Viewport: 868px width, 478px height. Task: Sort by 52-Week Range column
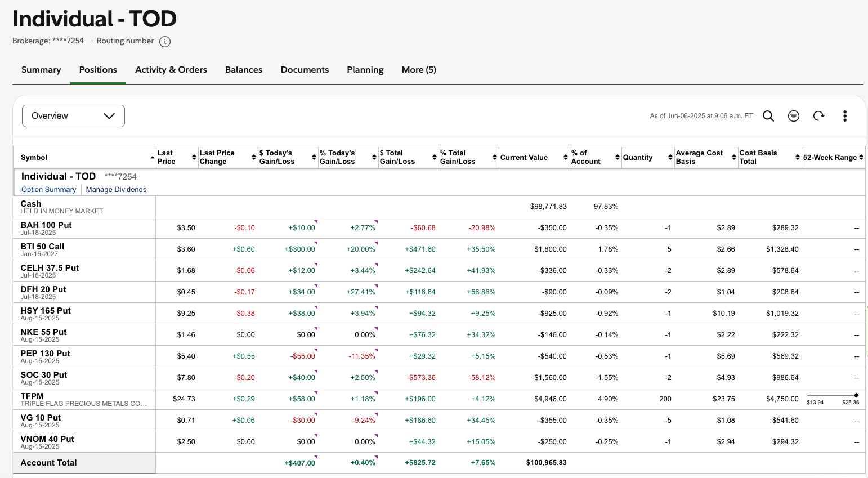tap(861, 158)
